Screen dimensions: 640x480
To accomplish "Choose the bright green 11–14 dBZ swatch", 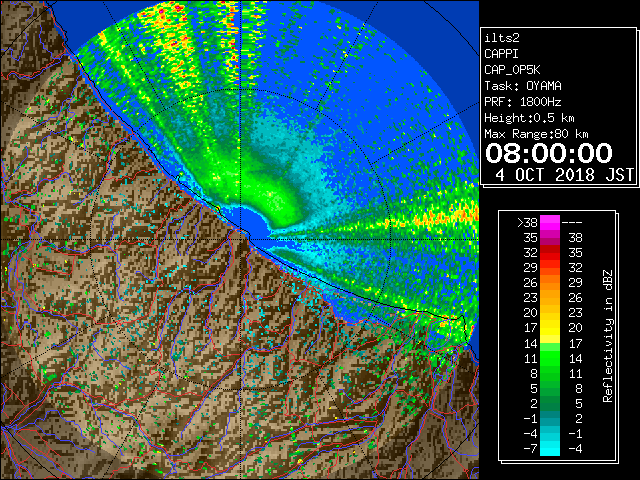I will pos(550,358).
